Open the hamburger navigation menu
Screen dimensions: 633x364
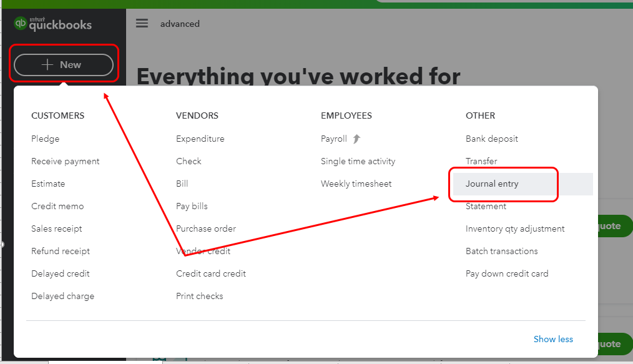[142, 23]
